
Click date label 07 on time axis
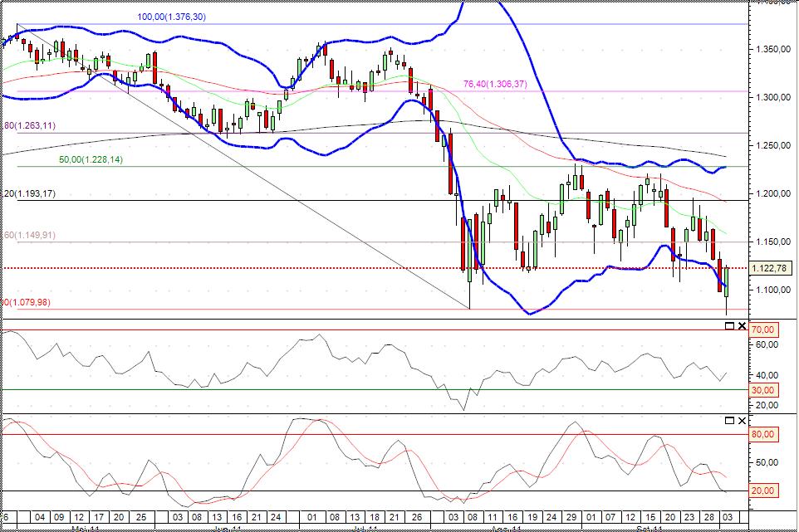point(610,517)
